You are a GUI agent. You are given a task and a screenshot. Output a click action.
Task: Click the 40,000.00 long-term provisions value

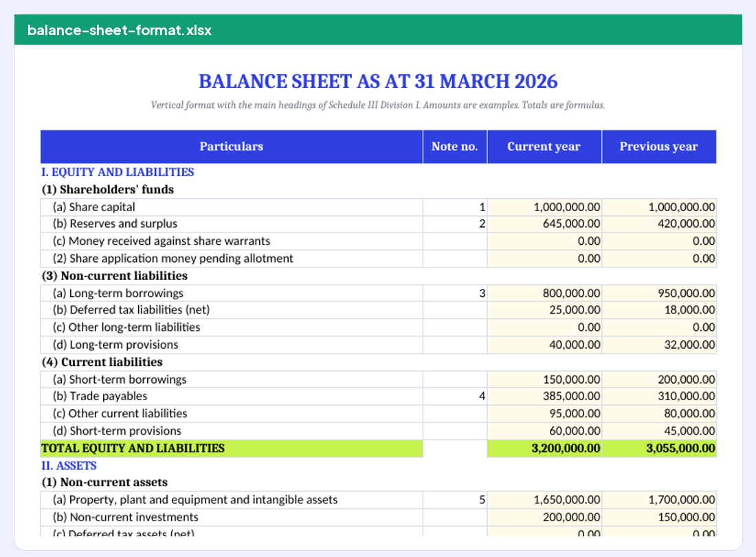[544, 345]
